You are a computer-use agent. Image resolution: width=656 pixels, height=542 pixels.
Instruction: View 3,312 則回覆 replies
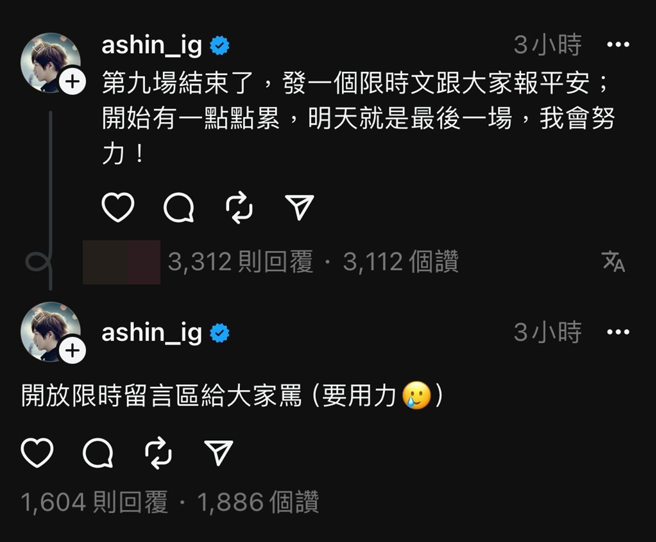(x=241, y=262)
